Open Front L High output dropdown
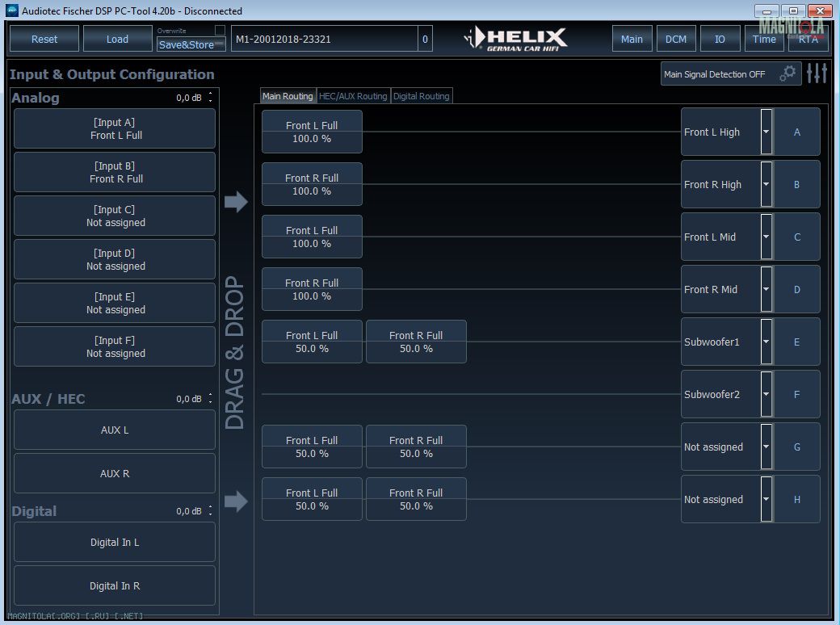The image size is (840, 625). tap(766, 132)
